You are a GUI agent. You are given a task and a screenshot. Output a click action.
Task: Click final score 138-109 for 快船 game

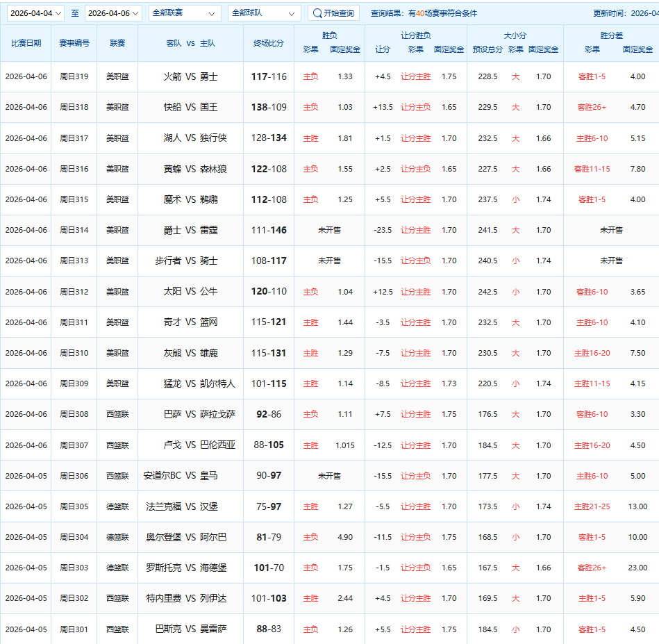pos(269,108)
